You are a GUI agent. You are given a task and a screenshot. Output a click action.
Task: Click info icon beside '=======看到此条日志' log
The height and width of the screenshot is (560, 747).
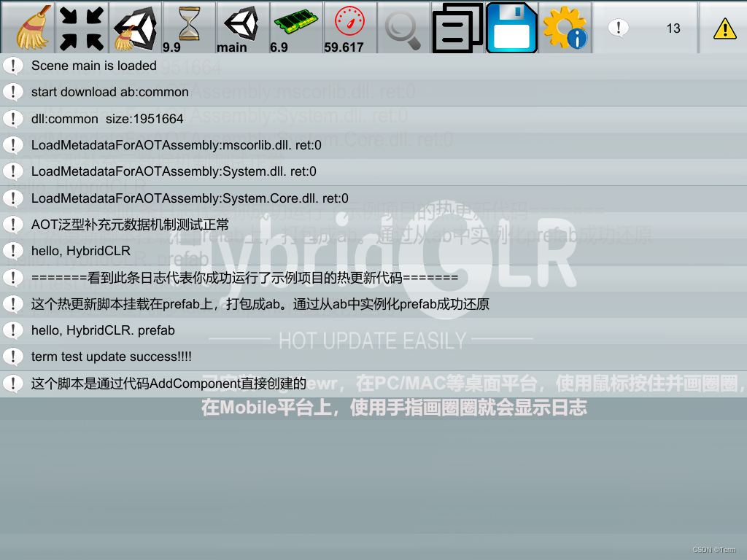click(13, 278)
